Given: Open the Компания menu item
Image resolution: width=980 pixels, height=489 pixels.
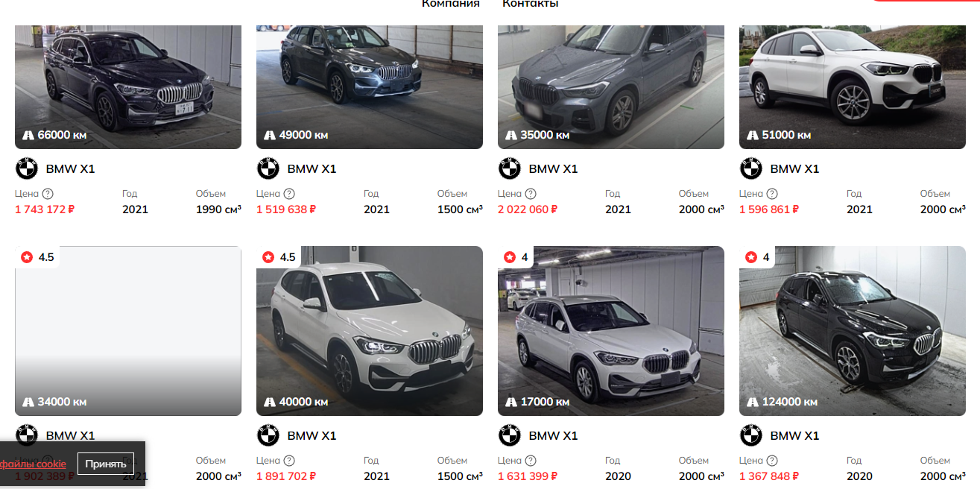Looking at the screenshot, I should click(451, 4).
